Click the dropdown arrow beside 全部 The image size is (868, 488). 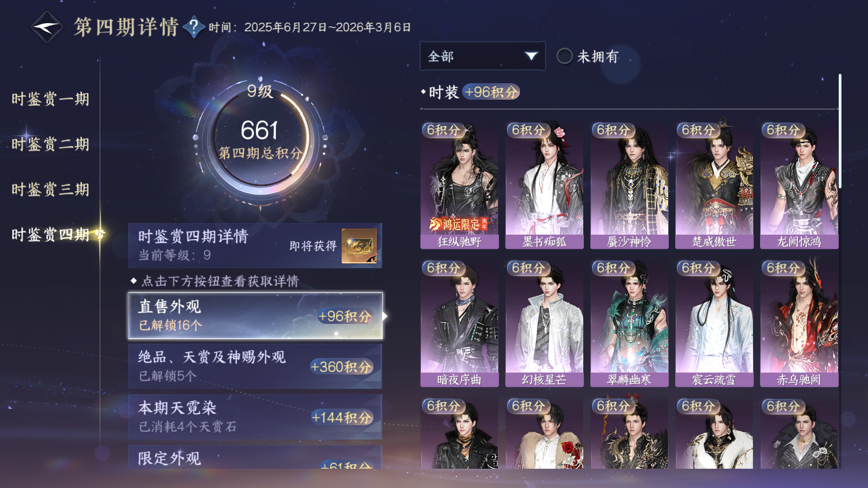(x=531, y=56)
